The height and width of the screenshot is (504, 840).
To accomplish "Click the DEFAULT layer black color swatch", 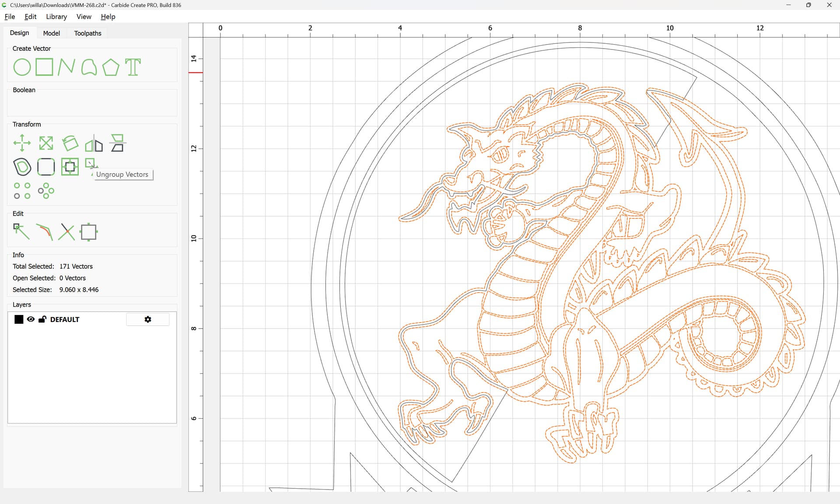I will click(x=19, y=319).
